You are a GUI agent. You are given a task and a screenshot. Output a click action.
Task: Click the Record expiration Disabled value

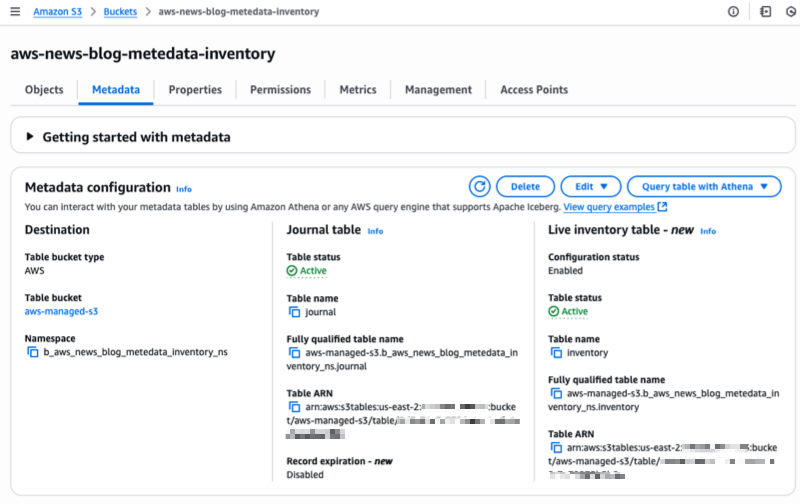pyautogui.click(x=305, y=474)
